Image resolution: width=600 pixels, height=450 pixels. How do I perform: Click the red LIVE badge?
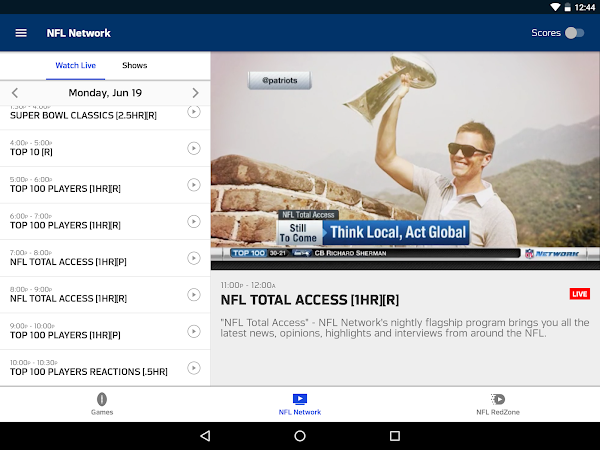580,294
